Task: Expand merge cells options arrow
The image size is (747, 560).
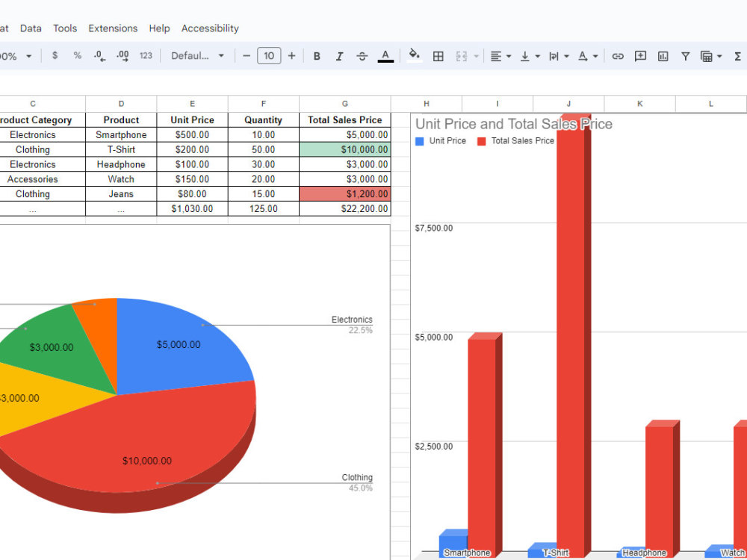Action: (x=476, y=56)
